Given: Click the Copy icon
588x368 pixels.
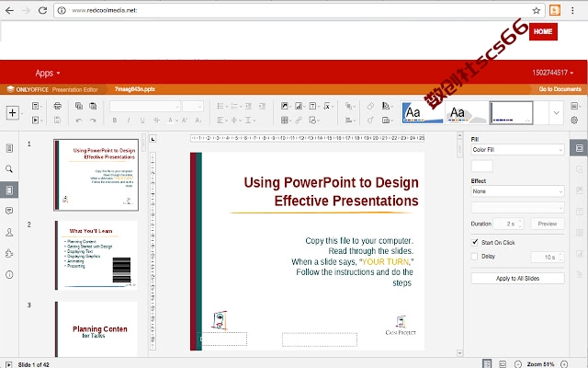Looking at the screenshot, I should (x=79, y=107).
